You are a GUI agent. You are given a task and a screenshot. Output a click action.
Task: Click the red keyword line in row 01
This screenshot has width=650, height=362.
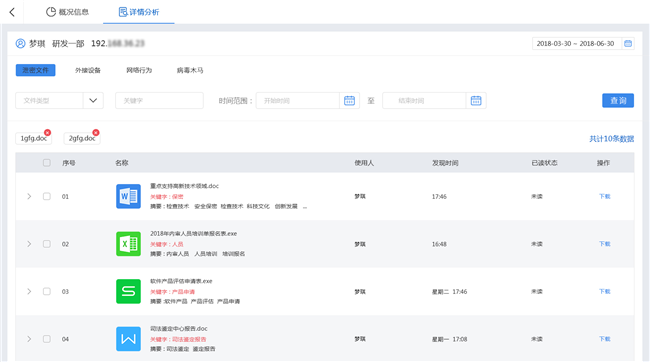167,197
